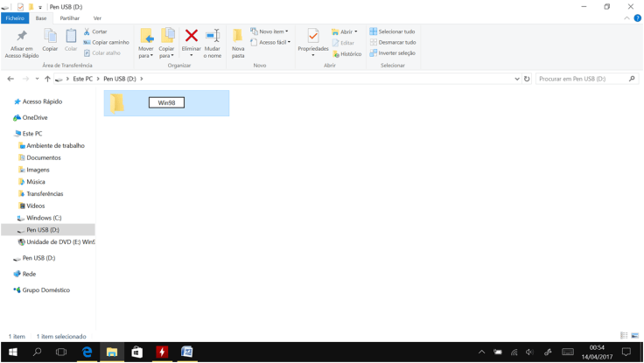
Task: Click Selecionar tudo
Action: click(x=392, y=31)
